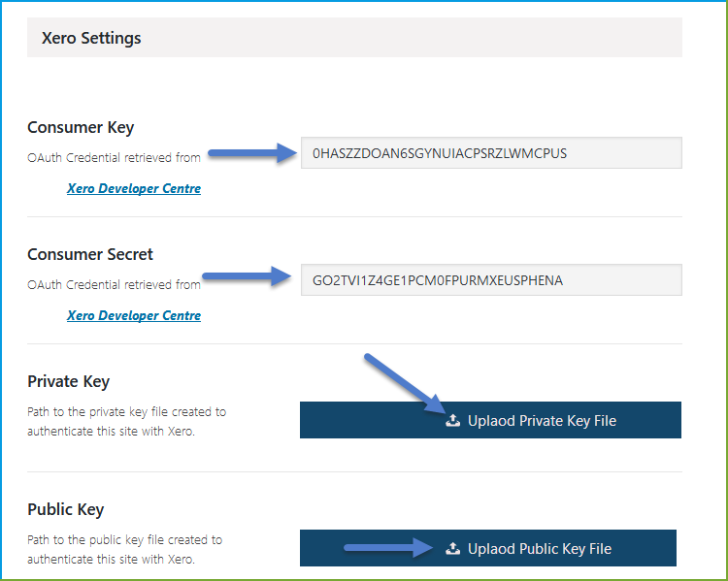Open Xero Developer Centre link under Consumer Secret
The width and height of the screenshot is (728, 581).
134,315
